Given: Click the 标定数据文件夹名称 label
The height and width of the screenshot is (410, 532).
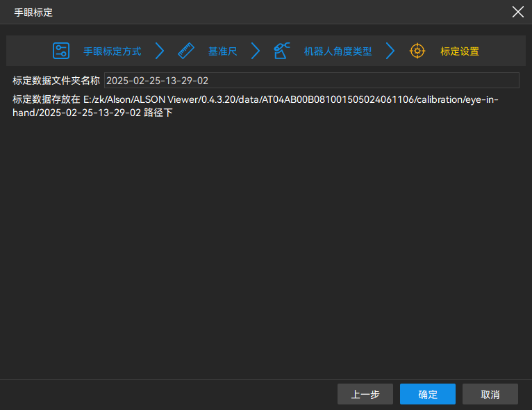Looking at the screenshot, I should tap(56, 81).
